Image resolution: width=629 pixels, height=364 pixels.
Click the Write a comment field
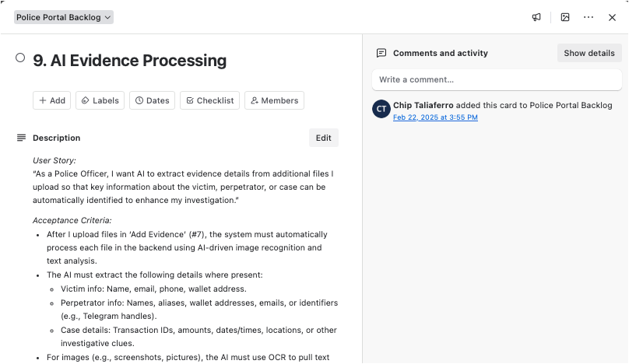pyautogui.click(x=496, y=79)
